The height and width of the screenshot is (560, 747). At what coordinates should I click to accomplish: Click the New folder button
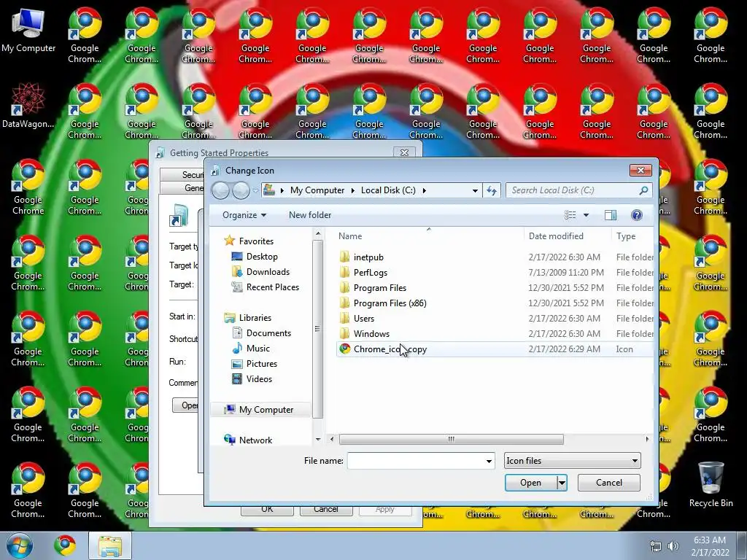pyautogui.click(x=309, y=215)
